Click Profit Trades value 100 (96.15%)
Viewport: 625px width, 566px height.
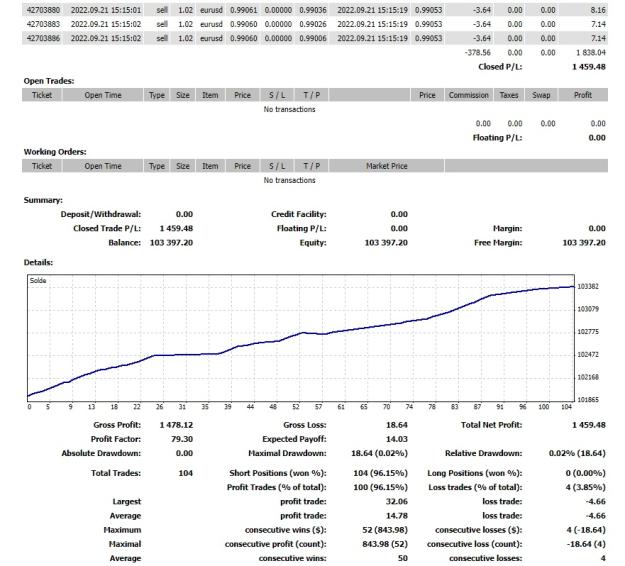(380, 487)
